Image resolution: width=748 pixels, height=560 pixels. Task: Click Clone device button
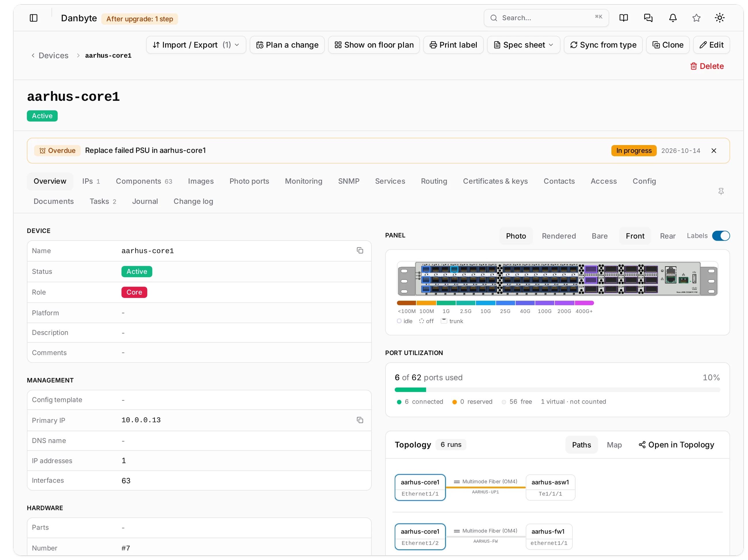click(x=667, y=45)
